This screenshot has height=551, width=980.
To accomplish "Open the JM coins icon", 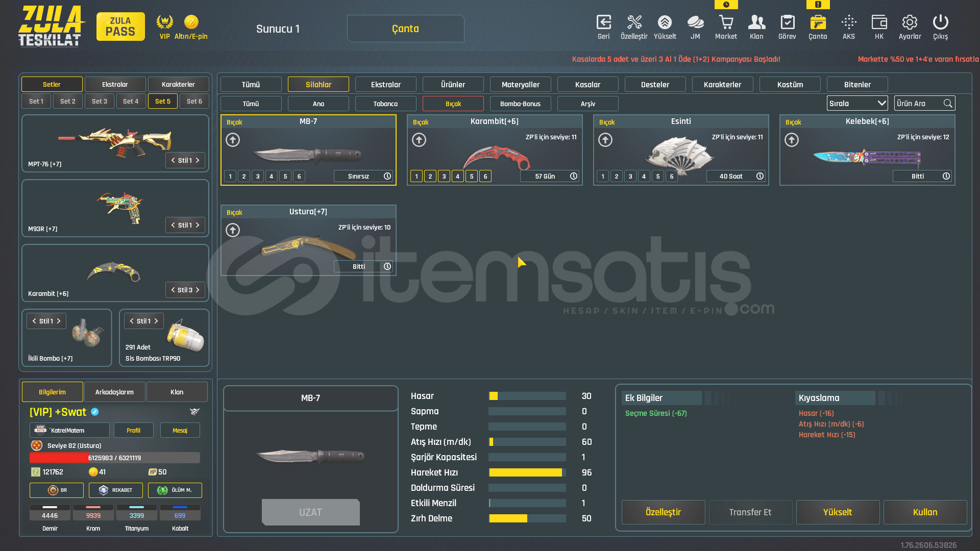I will point(695,22).
